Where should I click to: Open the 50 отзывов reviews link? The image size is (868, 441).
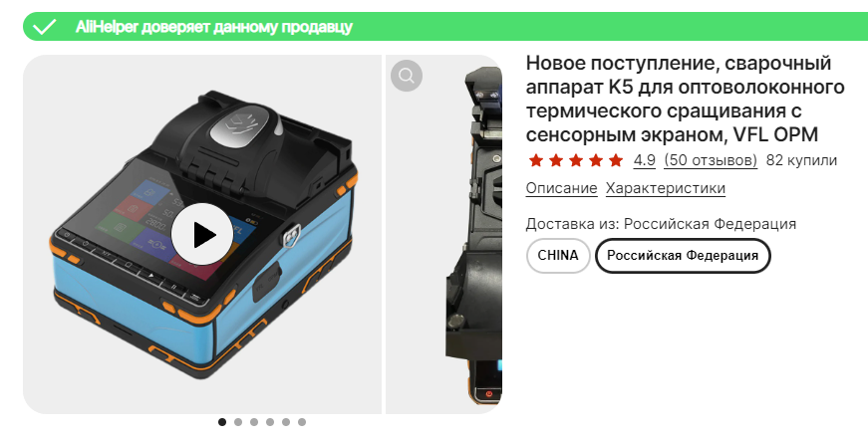711,160
